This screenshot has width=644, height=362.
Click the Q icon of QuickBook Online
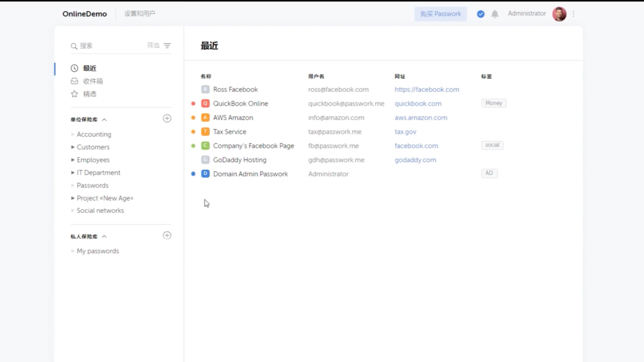coord(206,104)
